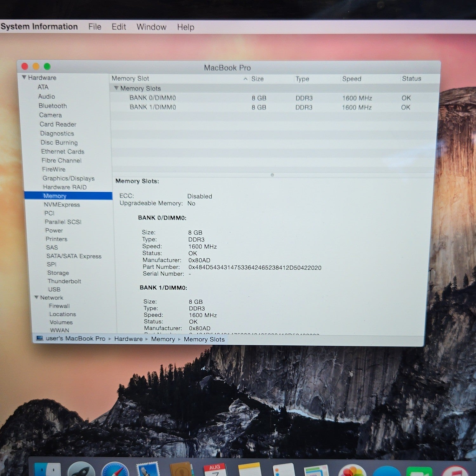Open the Window menu

click(x=152, y=27)
